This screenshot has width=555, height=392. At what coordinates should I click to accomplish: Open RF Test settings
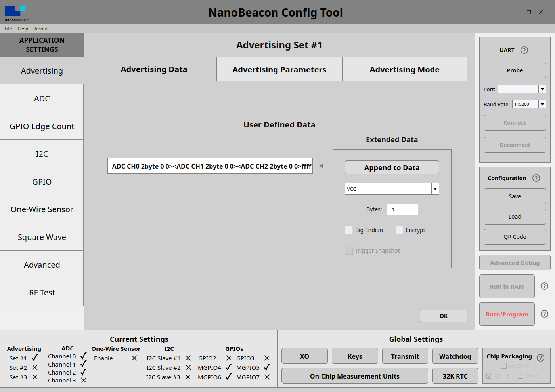point(42,292)
